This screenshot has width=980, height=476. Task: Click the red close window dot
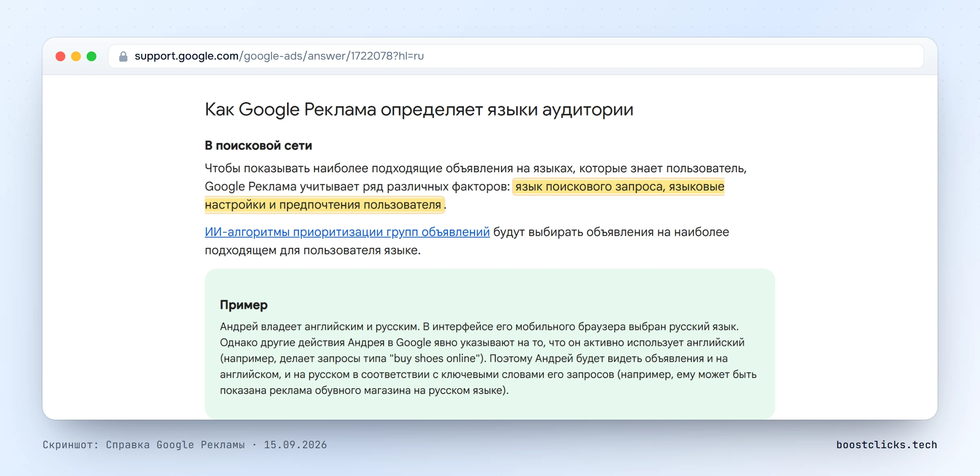[x=60, y=56]
